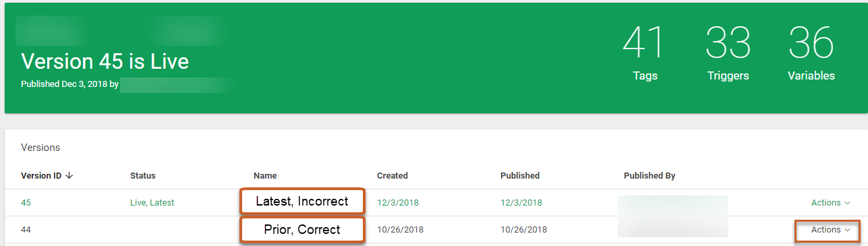The width and height of the screenshot is (868, 246).
Task: Open version ID 44 row entry
Action: 26,230
